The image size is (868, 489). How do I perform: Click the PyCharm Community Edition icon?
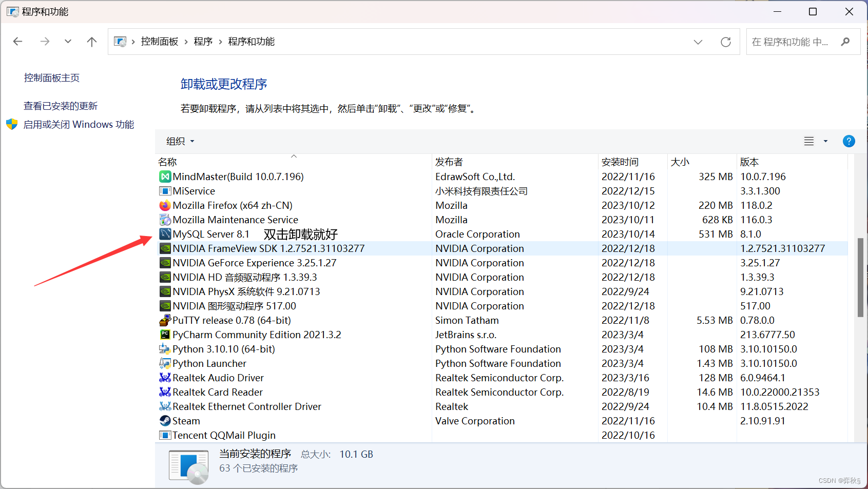(x=165, y=335)
